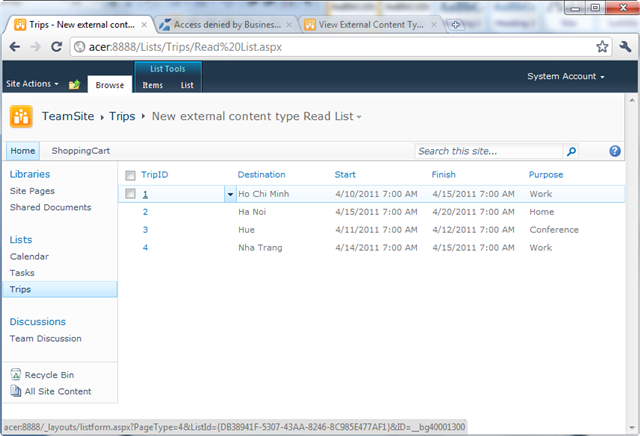640x436 pixels.
Task: Open Libraries heading link
Action: tap(30, 174)
